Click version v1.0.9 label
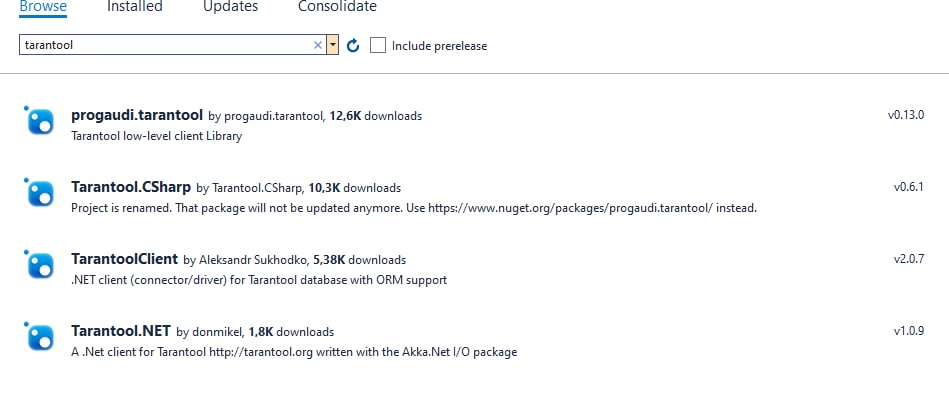This screenshot has width=949, height=410. pyautogui.click(x=909, y=331)
